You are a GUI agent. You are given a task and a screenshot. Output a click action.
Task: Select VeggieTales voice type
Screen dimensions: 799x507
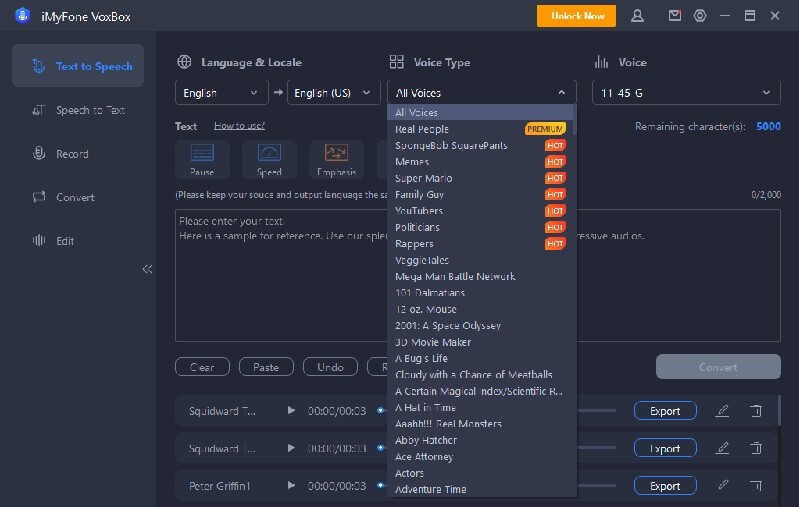[480, 260]
